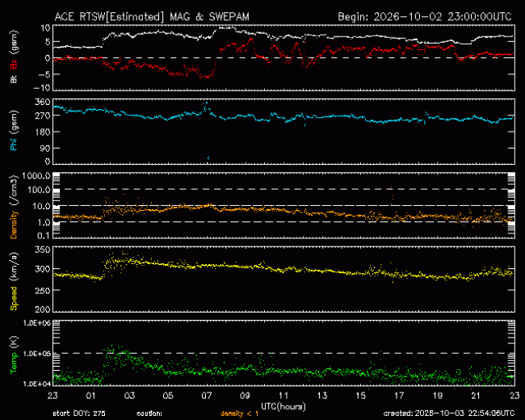The height and width of the screenshot is (420, 525).
Task: Click the '-10' tick on the Bt Bz axis
Action: click(x=42, y=88)
